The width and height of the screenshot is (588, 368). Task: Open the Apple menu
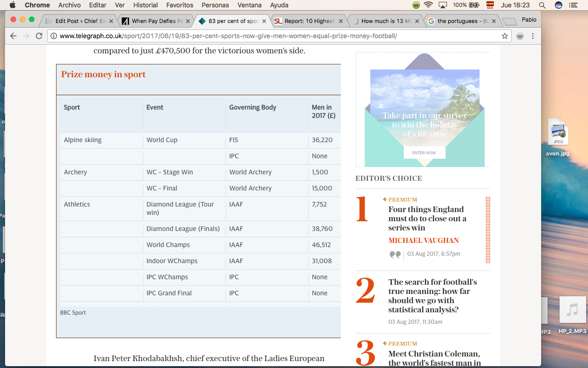pyautogui.click(x=12, y=5)
